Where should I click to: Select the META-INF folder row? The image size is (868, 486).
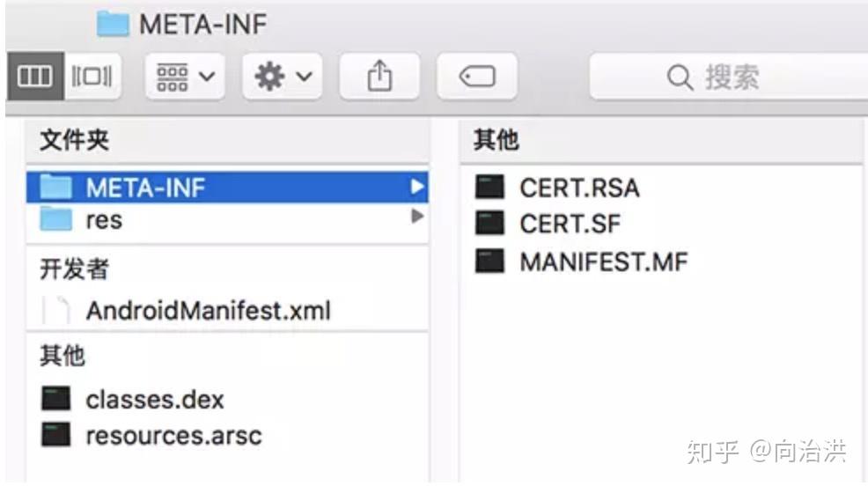[x=227, y=188]
